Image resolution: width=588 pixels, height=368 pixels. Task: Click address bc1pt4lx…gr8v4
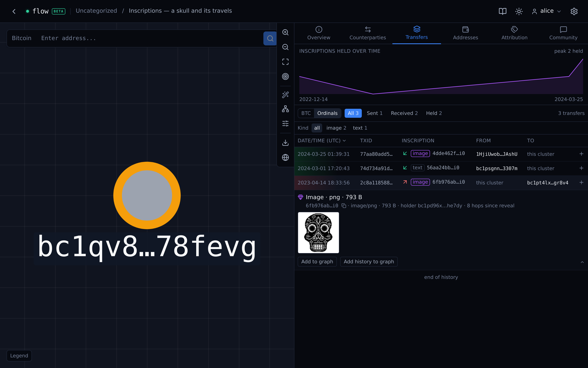click(548, 183)
